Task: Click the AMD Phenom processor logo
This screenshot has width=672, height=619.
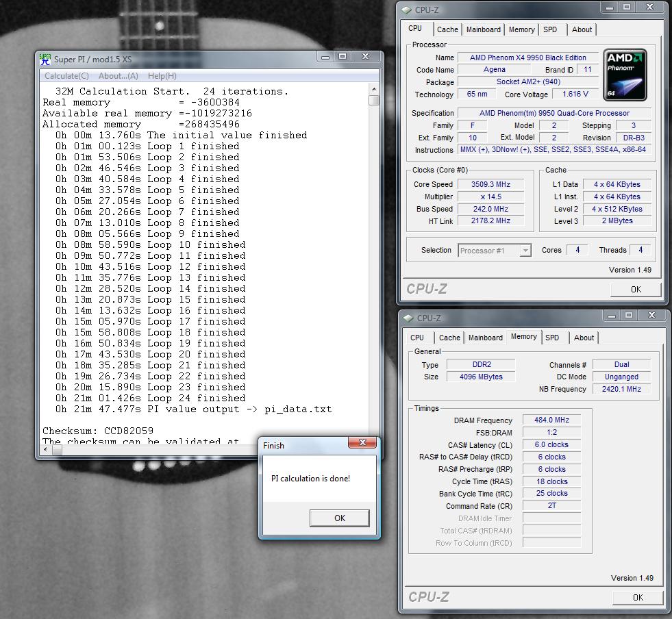Action: pyautogui.click(x=625, y=75)
